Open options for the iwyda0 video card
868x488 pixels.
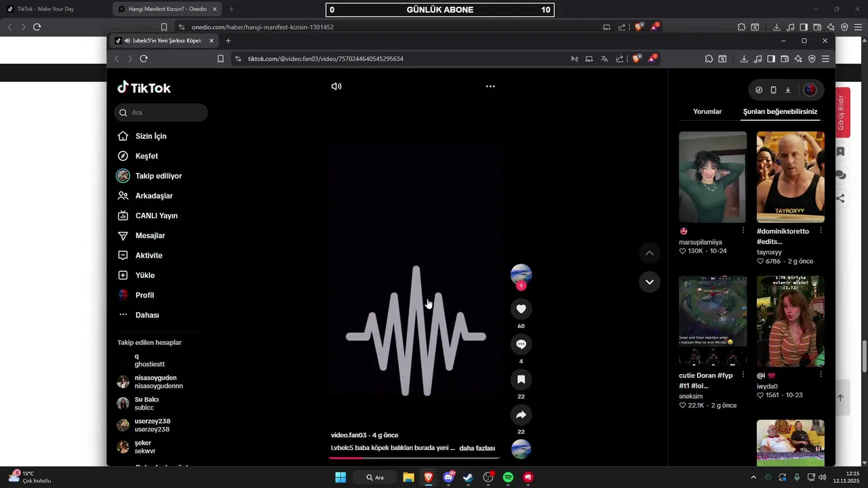821,375
